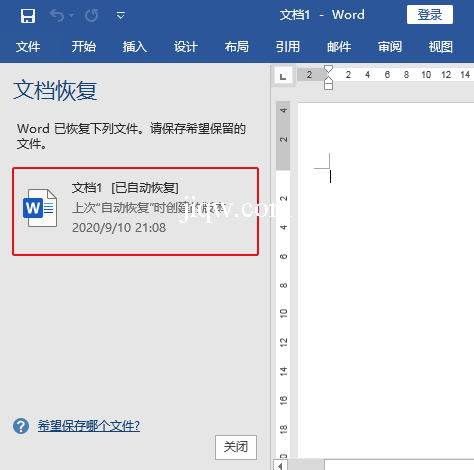Viewport: 474px width, 470px height.
Task: Switch to the 插入 ribbon tab
Action: tap(134, 47)
